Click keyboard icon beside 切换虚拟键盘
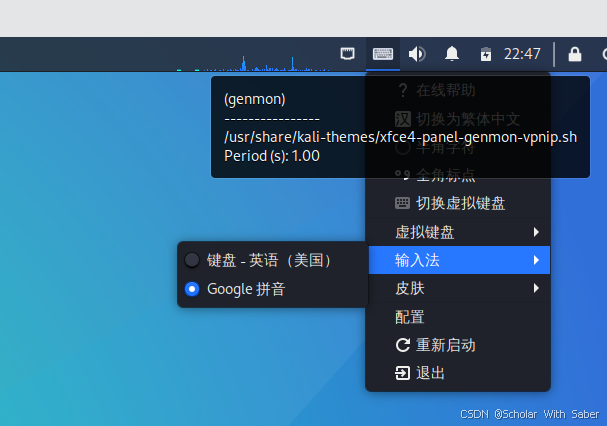 tap(402, 203)
